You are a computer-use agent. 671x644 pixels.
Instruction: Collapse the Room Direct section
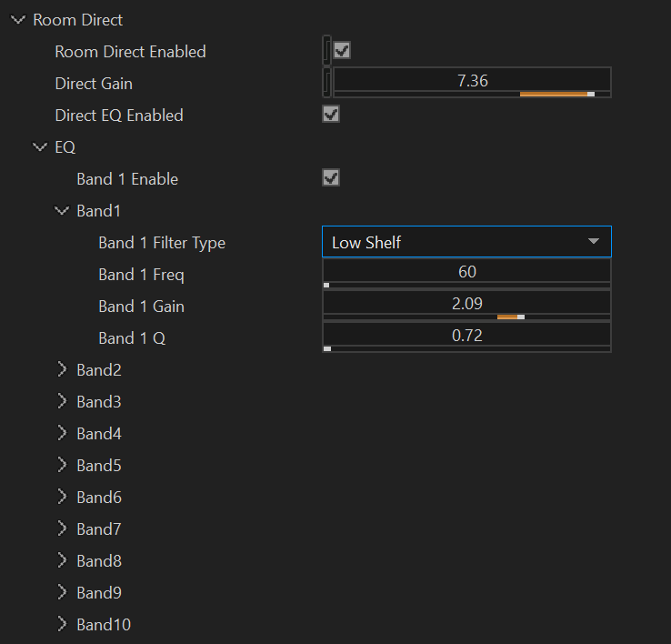pos(18,20)
